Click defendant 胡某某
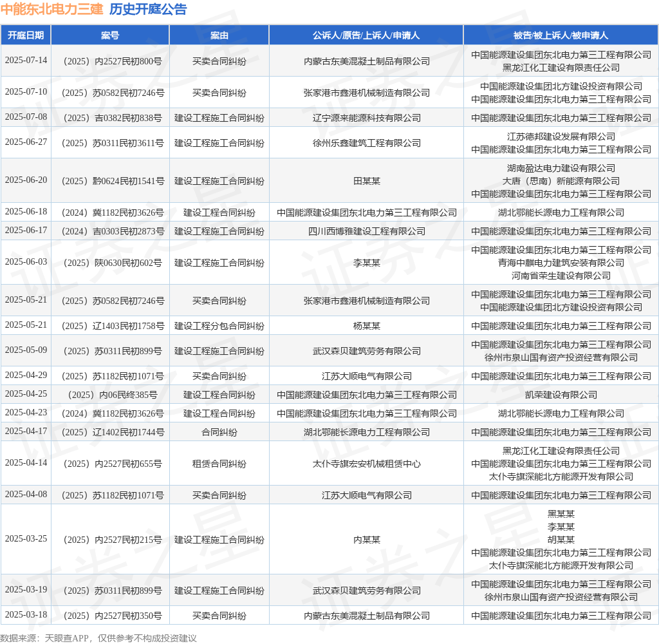The height and width of the screenshot is (644, 659). (x=561, y=540)
